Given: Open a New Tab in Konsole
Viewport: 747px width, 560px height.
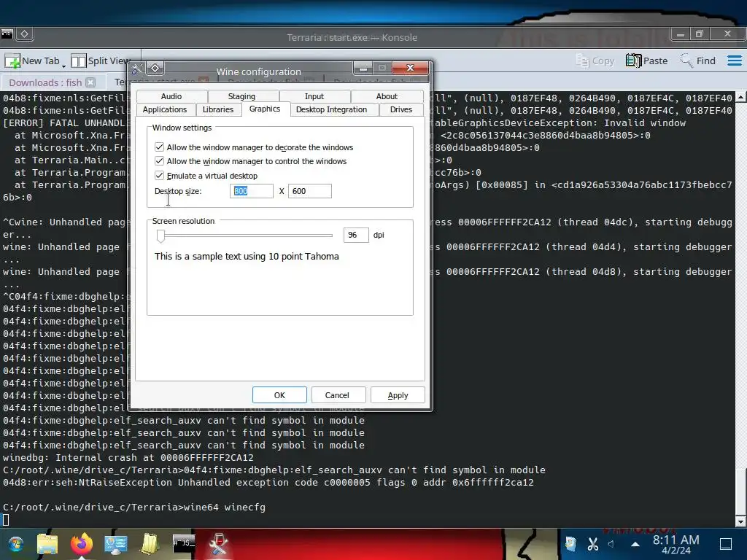Looking at the screenshot, I should click(x=32, y=61).
